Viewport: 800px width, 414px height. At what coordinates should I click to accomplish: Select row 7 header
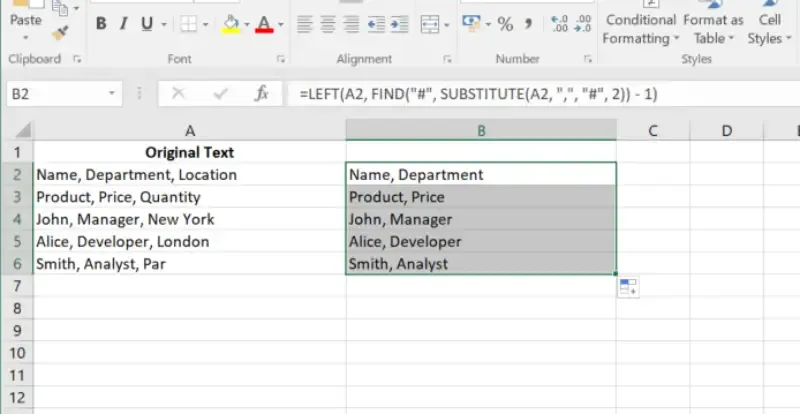click(17, 286)
